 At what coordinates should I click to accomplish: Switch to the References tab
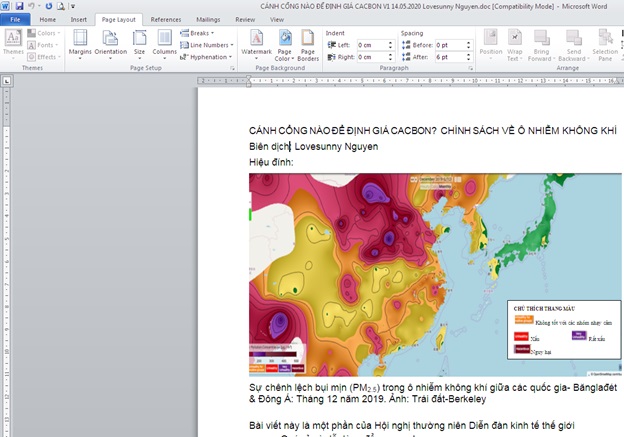click(165, 19)
